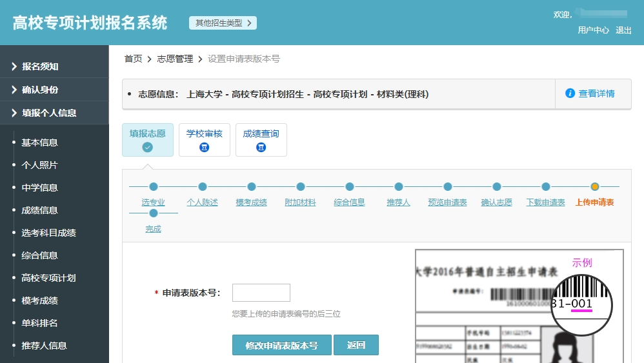Click the step dot above 下载申请表
Viewport: 644px width, 363px height.
[545, 186]
